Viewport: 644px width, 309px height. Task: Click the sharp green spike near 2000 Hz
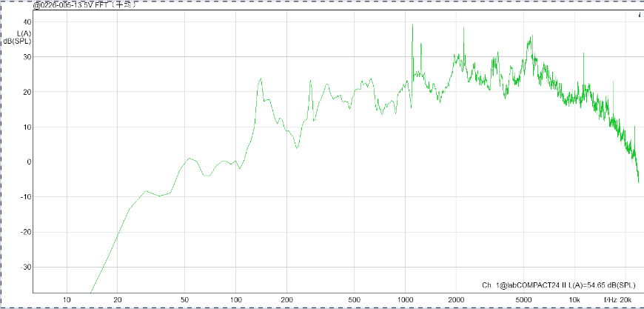(463, 30)
